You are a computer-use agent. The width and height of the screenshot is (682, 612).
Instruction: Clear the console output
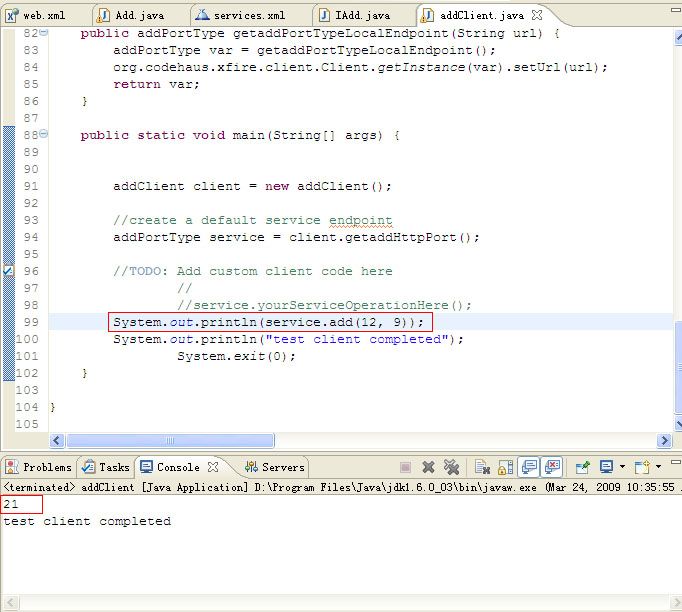[482, 468]
